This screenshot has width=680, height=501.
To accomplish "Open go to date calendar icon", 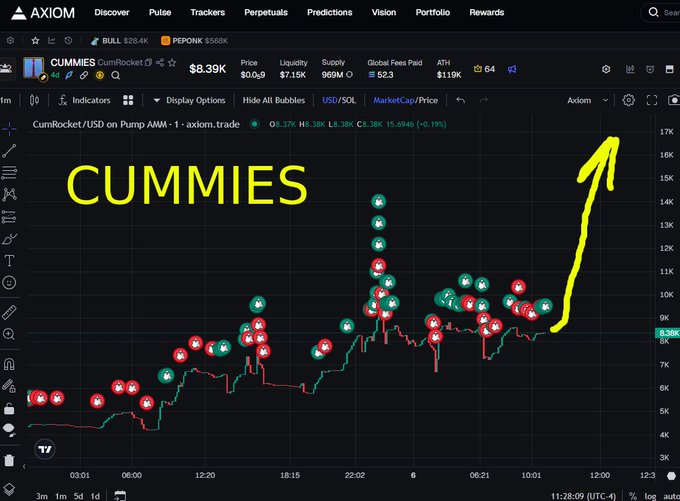I will pyautogui.click(x=120, y=495).
